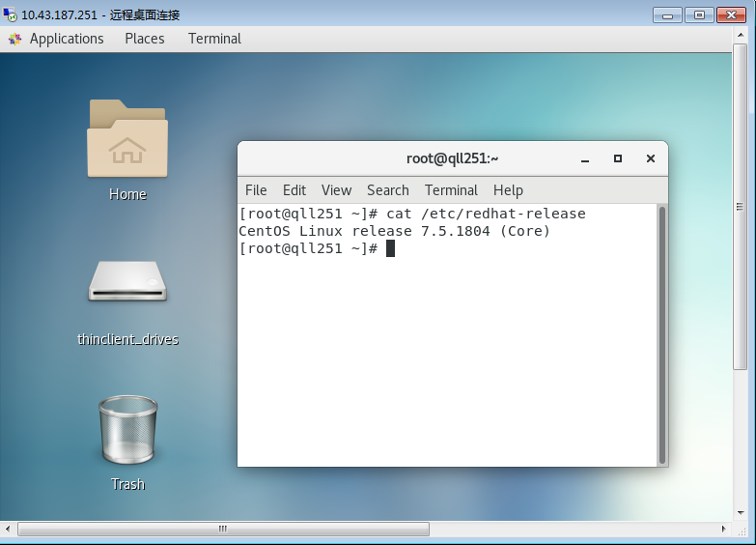Click the remote desktop connection title icon

click(10, 14)
